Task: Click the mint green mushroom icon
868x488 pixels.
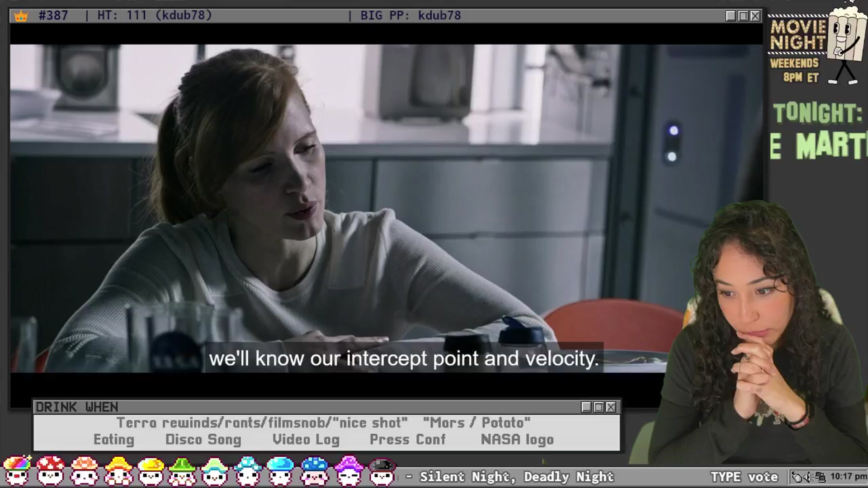Action: coord(214,471)
